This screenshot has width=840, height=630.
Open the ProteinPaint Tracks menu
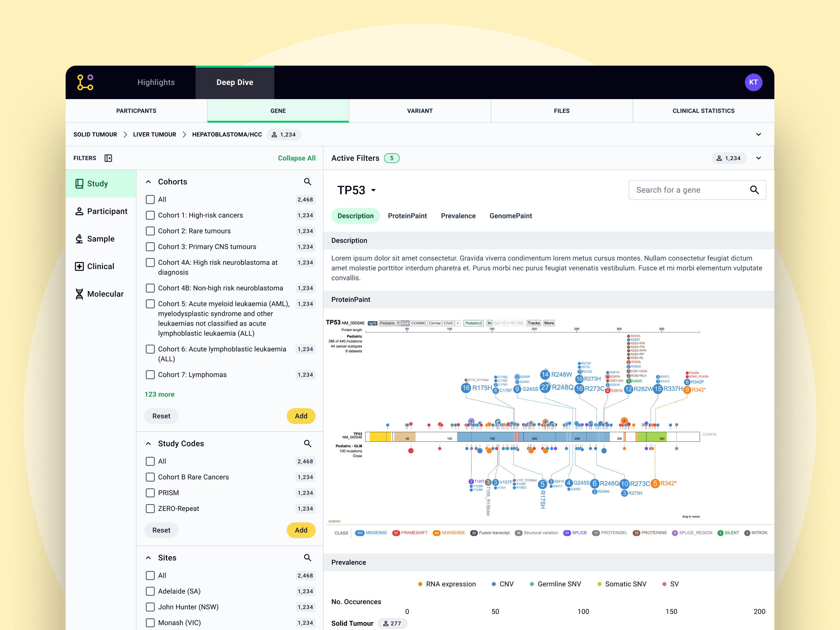point(534,323)
